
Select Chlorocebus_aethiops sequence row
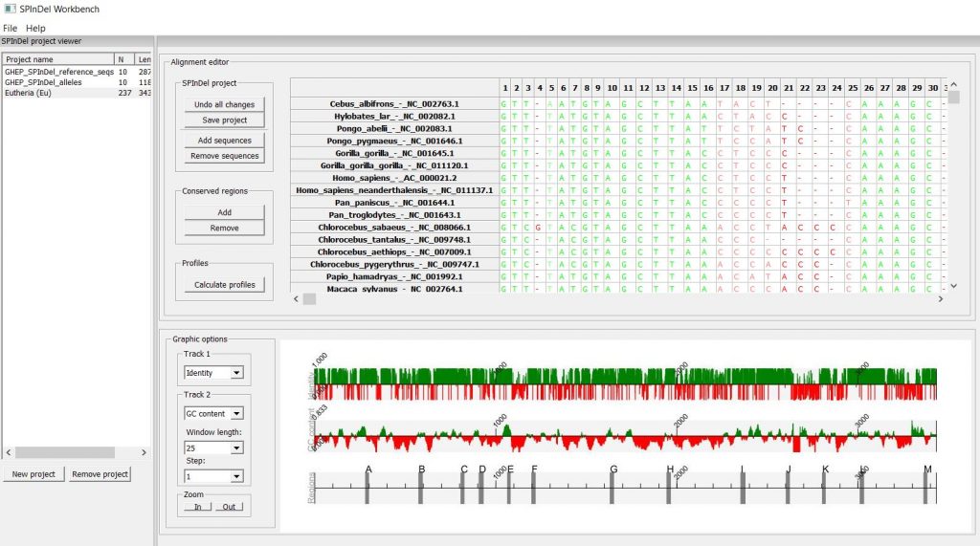pyautogui.click(x=394, y=251)
